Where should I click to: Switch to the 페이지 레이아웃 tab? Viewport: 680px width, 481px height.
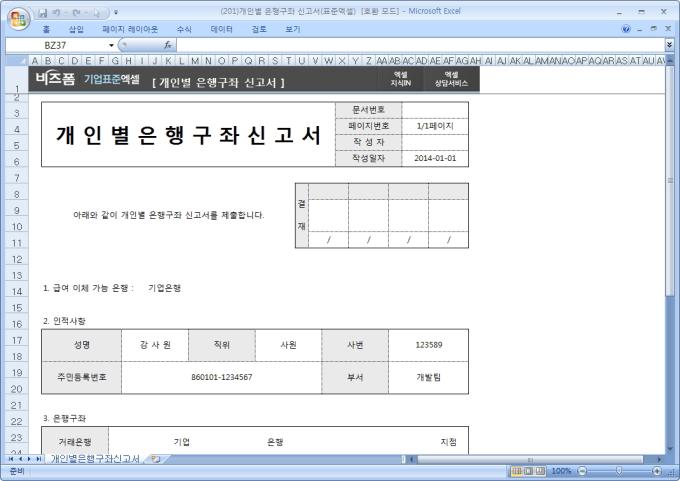pos(130,29)
